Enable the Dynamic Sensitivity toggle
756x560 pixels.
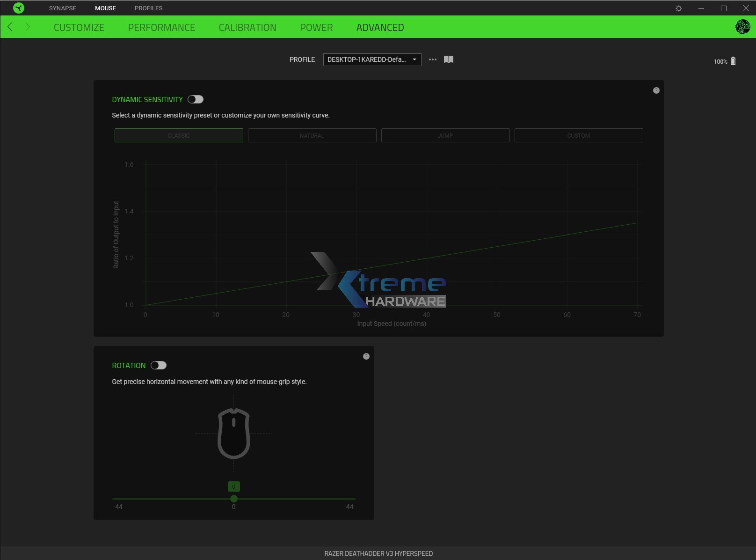click(196, 99)
